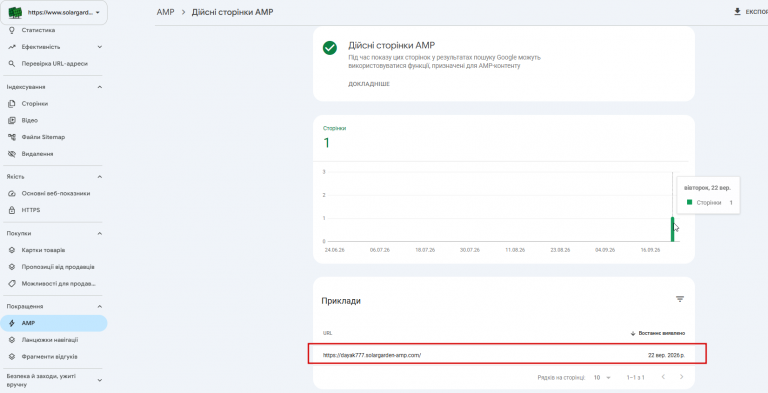Viewport: 768px width, 393px height.
Task: Click the export download icon
Action: tap(737, 12)
